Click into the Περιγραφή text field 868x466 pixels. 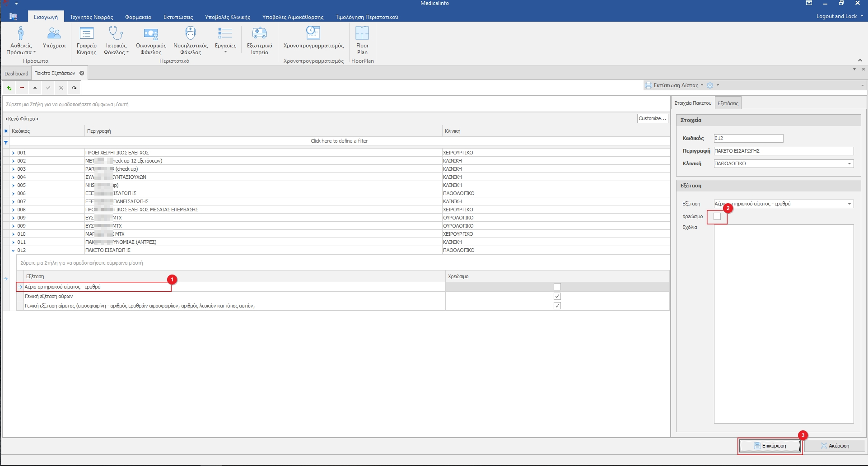pyautogui.click(x=783, y=151)
